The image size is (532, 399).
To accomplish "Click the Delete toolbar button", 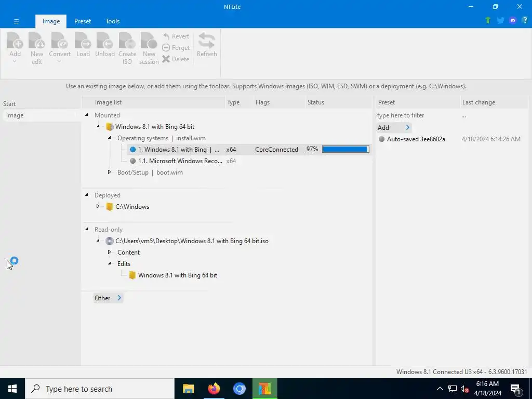I will 176,59.
